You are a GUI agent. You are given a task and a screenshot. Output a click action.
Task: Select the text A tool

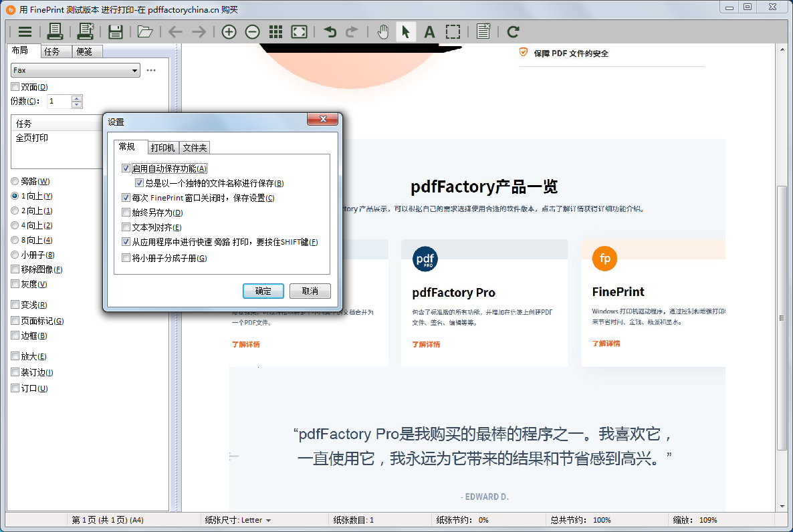429,32
